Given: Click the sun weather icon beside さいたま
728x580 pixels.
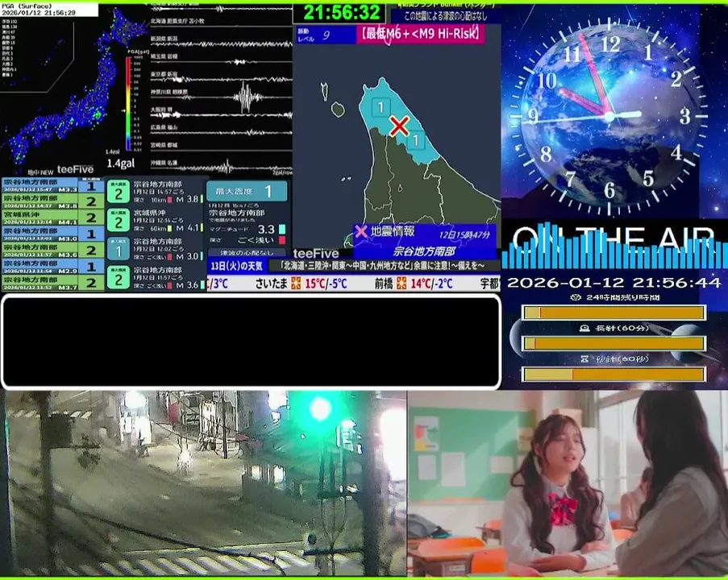Looking at the screenshot, I should (296, 283).
